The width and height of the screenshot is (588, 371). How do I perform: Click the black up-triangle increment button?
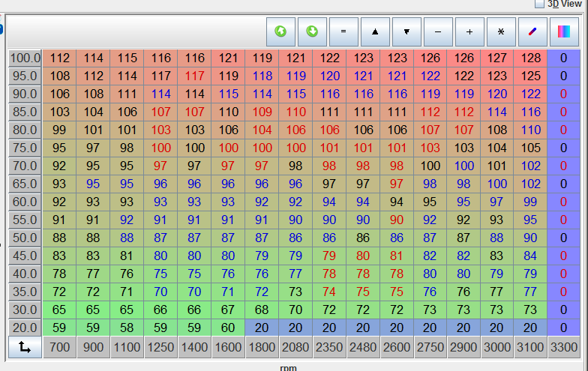375,32
